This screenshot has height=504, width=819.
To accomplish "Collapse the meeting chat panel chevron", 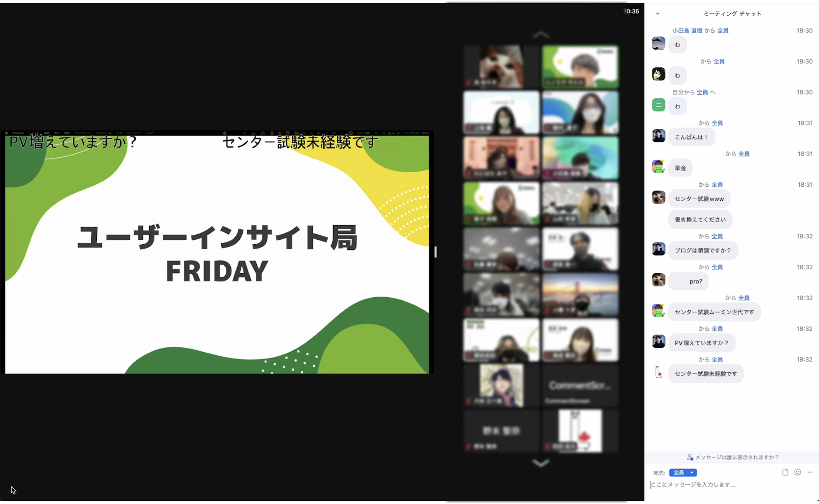I will pos(657,14).
